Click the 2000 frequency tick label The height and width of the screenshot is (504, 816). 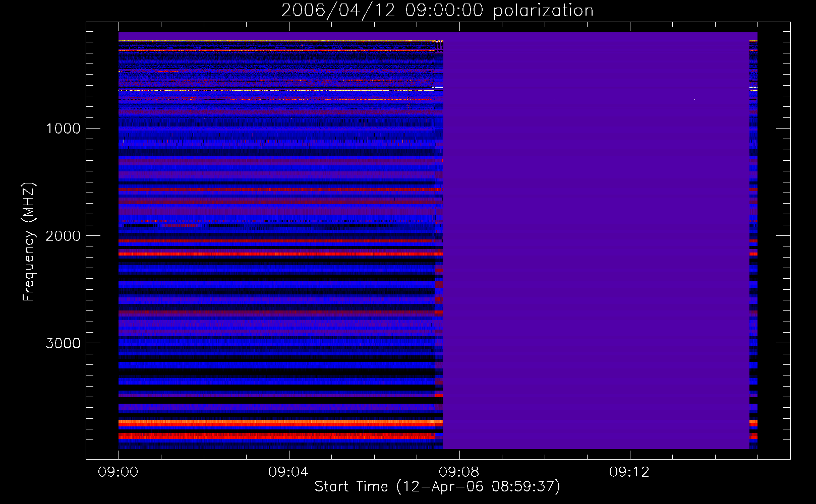click(x=63, y=236)
